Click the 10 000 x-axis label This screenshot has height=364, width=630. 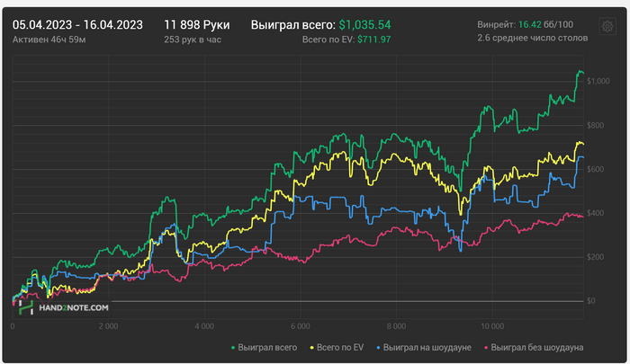coord(492,326)
